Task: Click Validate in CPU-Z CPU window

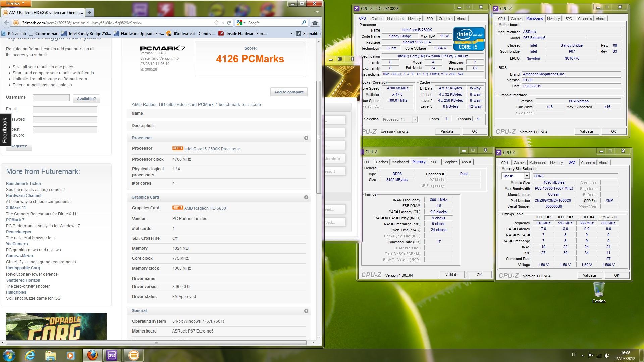Action: [447, 131]
